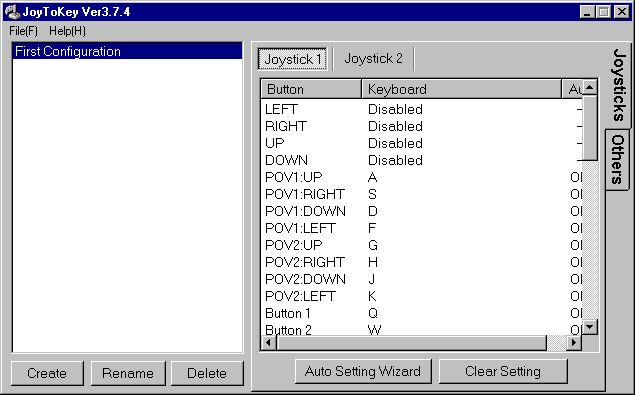
Task: Select the POV2:DOWN row
Action: pos(422,280)
